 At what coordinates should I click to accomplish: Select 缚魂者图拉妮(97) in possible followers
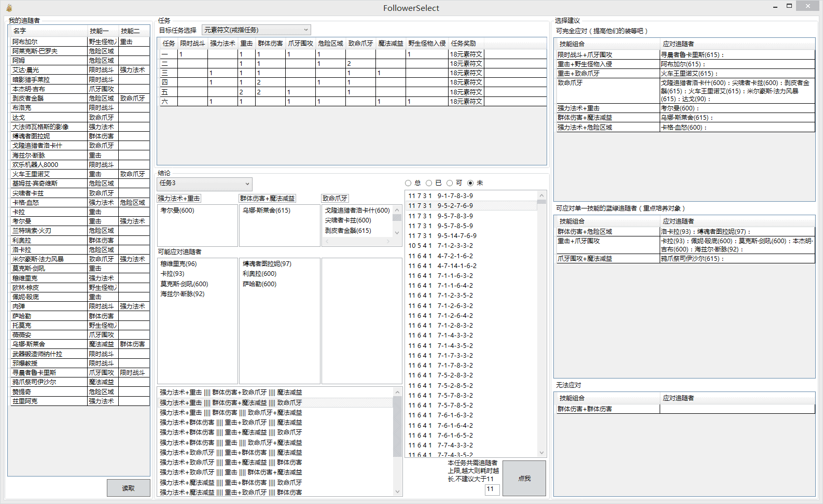click(x=267, y=264)
